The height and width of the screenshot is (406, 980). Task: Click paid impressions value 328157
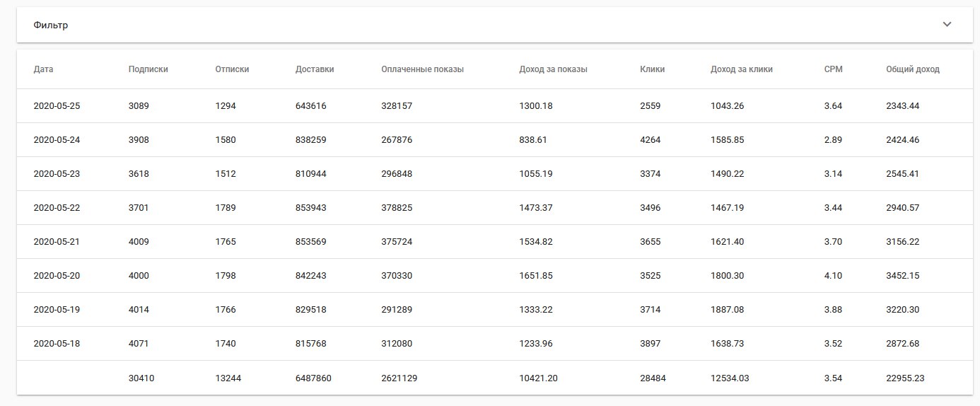pyautogui.click(x=397, y=106)
